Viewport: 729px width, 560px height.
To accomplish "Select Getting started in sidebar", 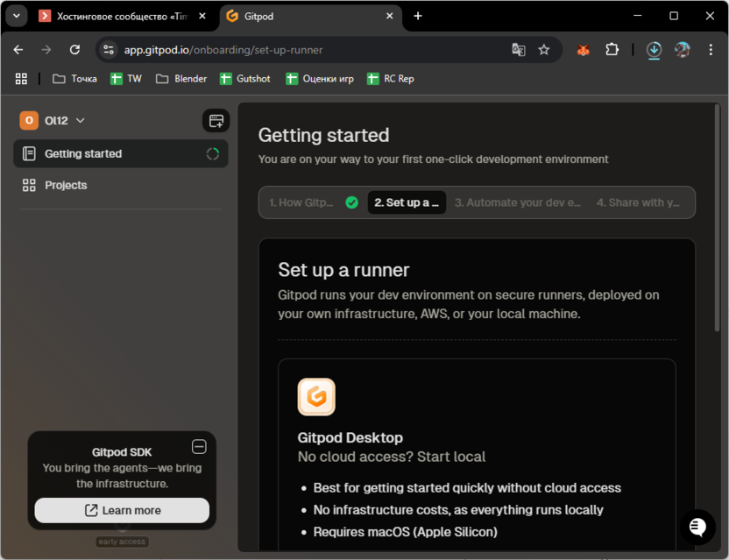I will pos(83,153).
